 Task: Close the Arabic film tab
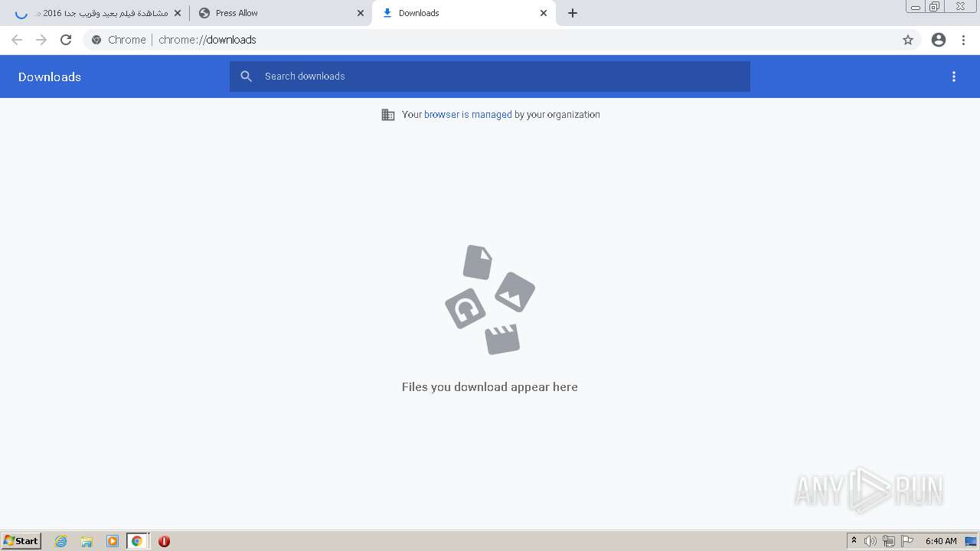coord(178,13)
